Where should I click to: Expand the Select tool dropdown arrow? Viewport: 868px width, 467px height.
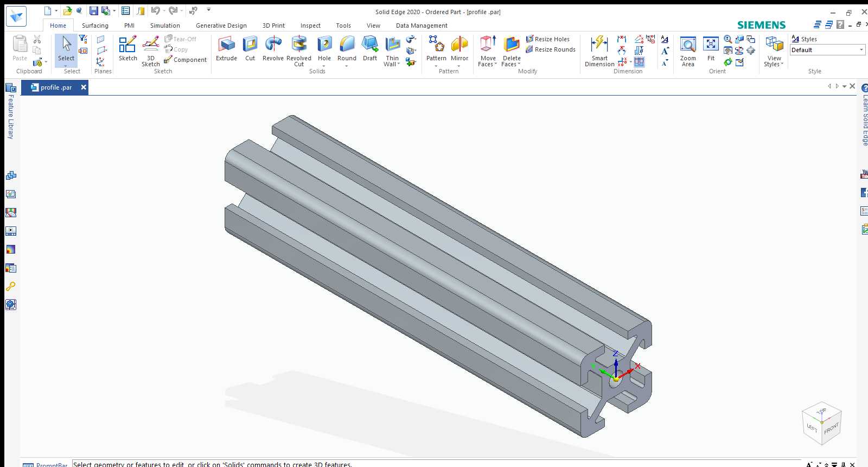66,65
